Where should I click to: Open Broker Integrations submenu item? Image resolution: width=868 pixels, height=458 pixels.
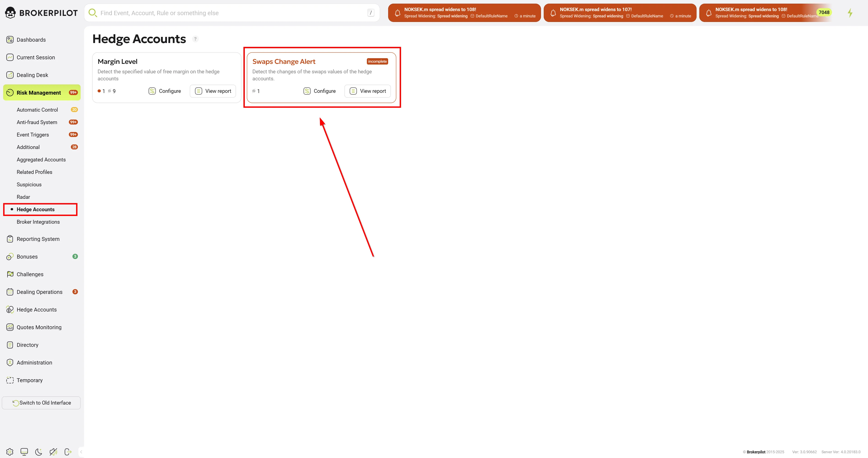[x=38, y=222]
